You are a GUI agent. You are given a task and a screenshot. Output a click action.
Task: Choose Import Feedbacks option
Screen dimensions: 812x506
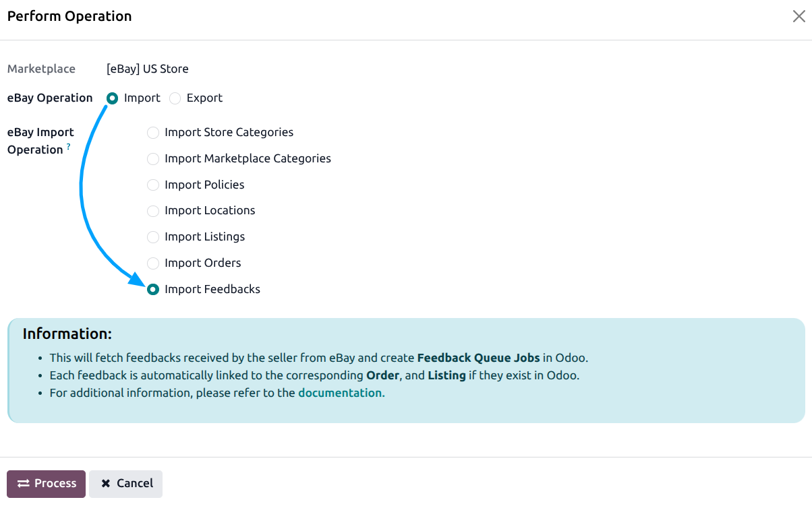click(153, 289)
